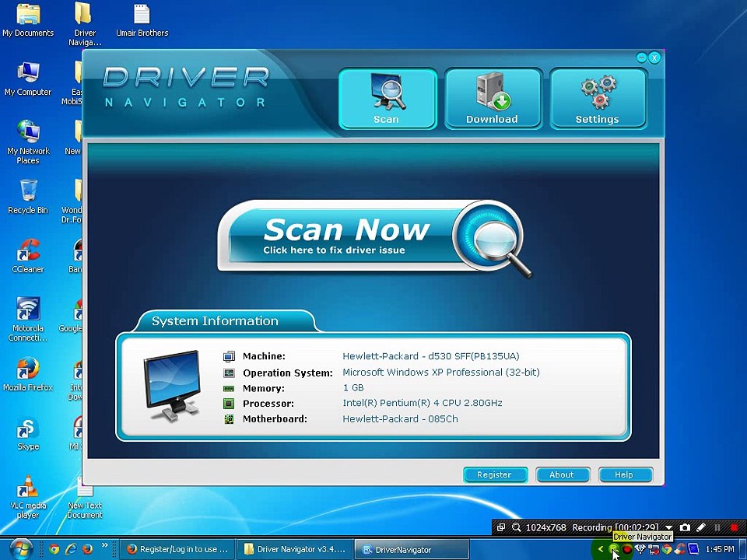Select the Driver Navigator folder on desktop
This screenshot has width=747, height=560.
(x=85, y=24)
